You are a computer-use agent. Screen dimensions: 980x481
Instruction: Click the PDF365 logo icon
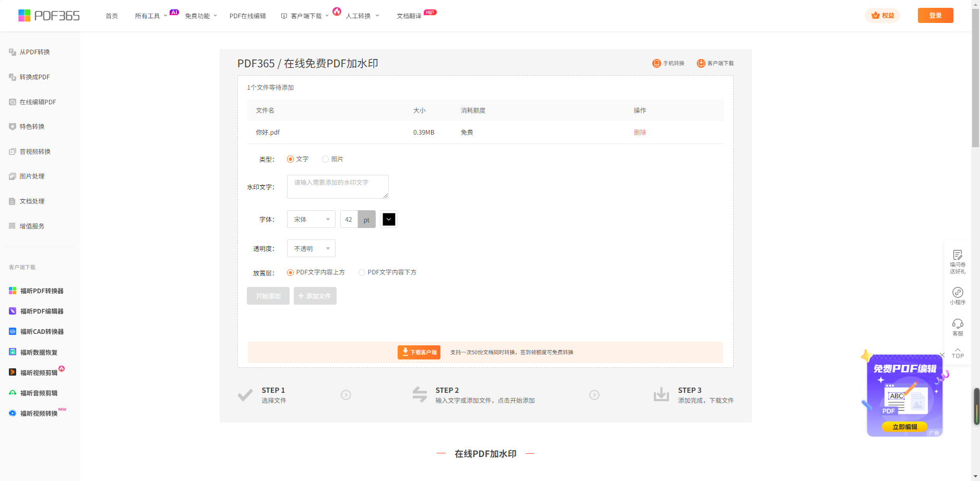(24, 16)
